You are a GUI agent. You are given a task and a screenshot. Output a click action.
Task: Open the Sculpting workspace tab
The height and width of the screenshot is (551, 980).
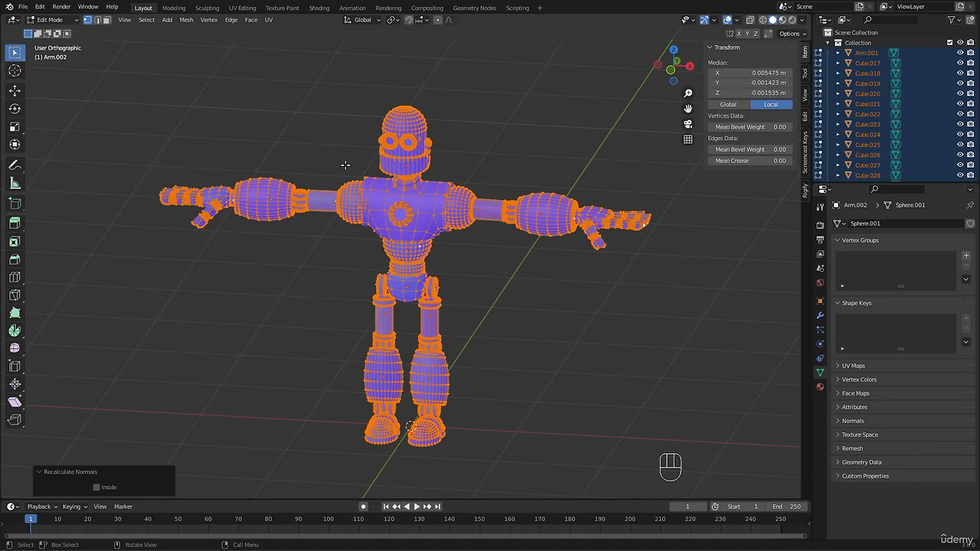(x=207, y=8)
